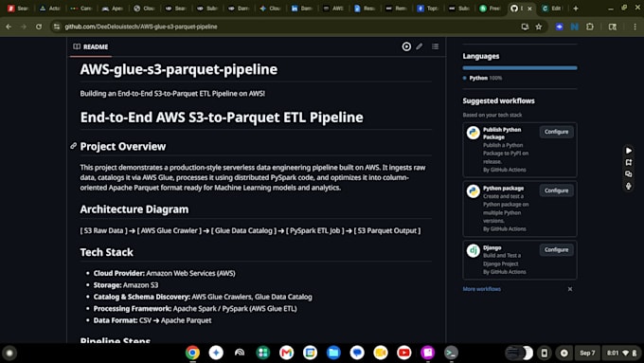Launch YouTube from the shelf

click(404, 353)
